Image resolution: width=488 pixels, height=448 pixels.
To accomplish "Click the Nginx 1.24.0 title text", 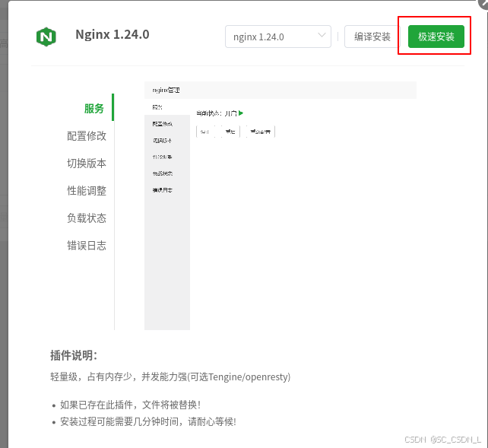I will [112, 34].
